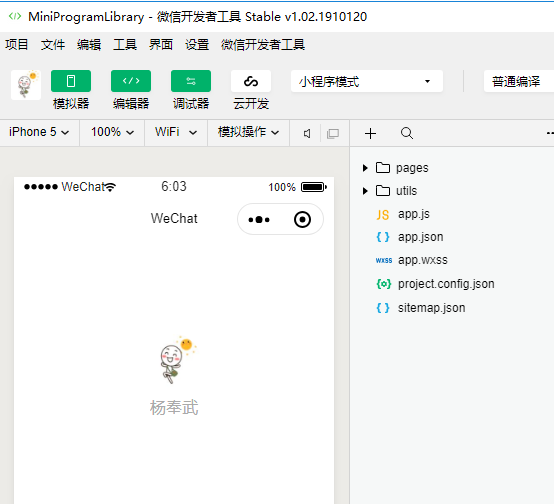This screenshot has width=554, height=504.
Task: Open the sitemap.json file
Action: pos(431,308)
